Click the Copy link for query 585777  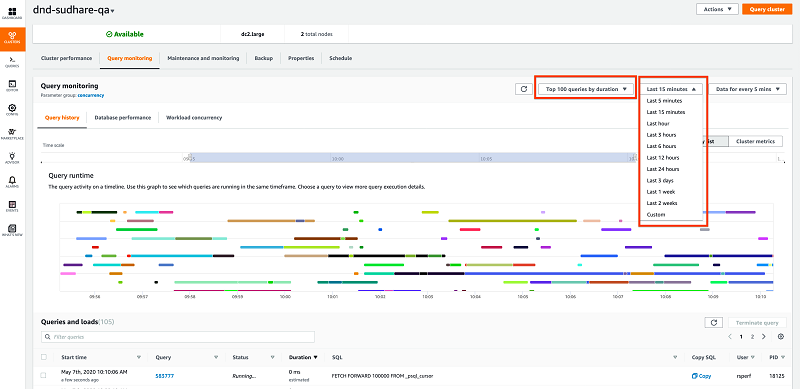(702, 376)
